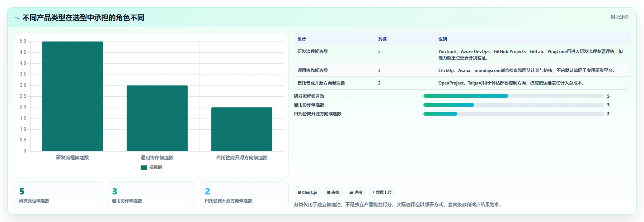Screen dimensions: 644x222
Task: Select the 研发流程候选数 stat card showing 5
Action: pos(58,195)
